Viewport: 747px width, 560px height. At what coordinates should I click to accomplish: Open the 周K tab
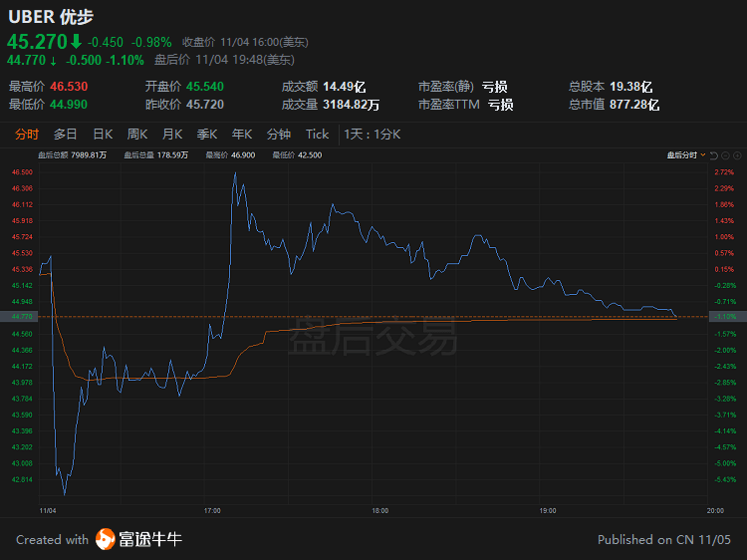coord(137,135)
